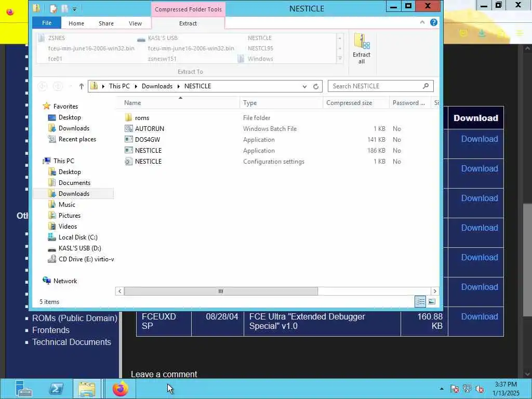Click the horizontal scrollbar thumb
Screen dimensions: 532x399
[x=221, y=291]
